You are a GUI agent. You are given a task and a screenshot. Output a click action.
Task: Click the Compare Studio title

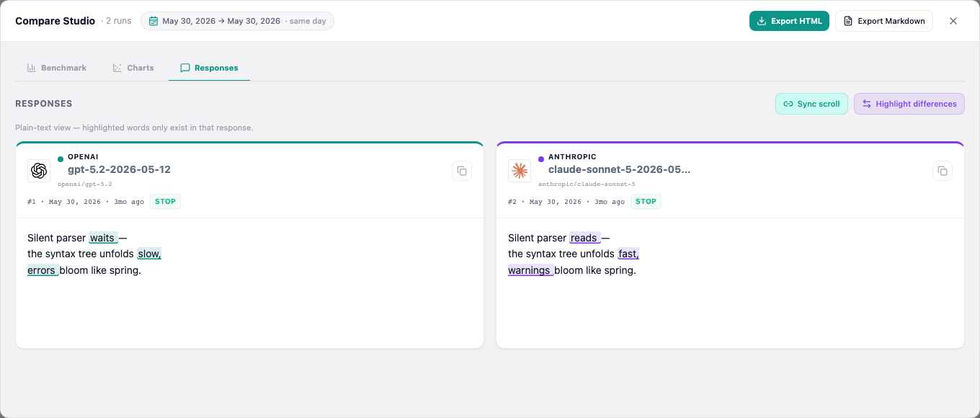55,21
